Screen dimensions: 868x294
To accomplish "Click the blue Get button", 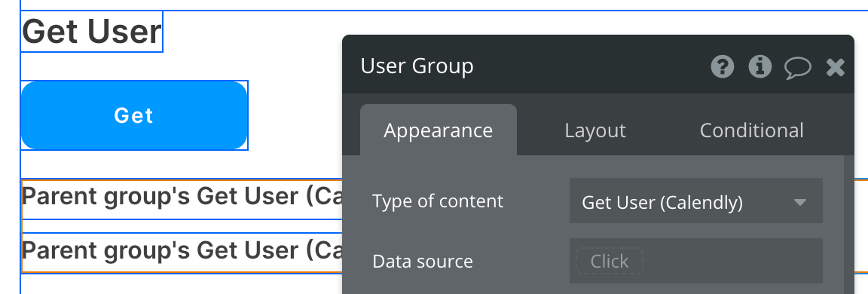I will (x=134, y=115).
